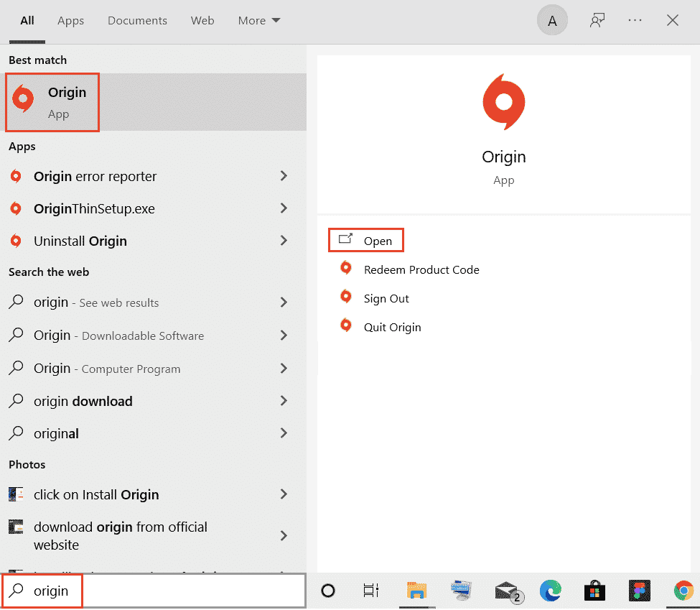
Task: Open the Origin app best match result
Action: tap(52, 102)
